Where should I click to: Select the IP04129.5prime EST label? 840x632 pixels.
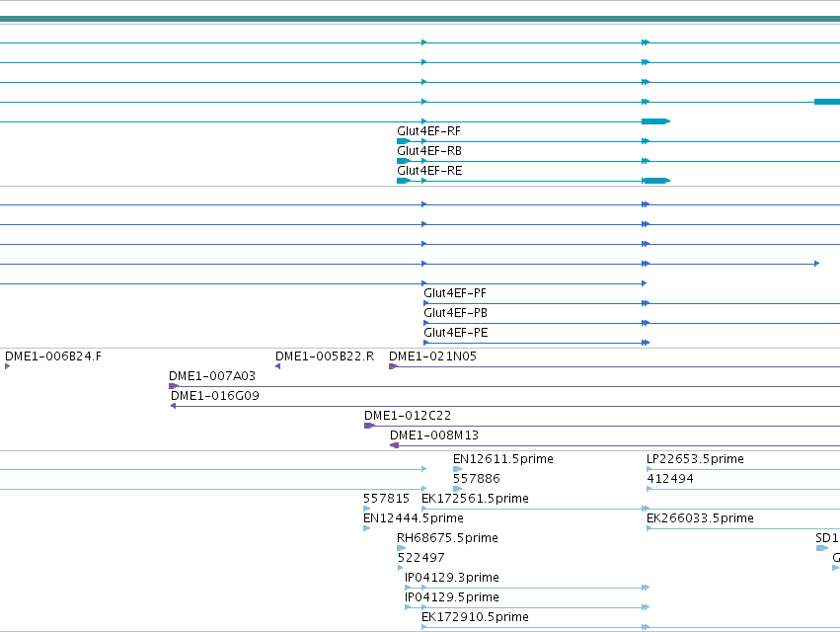tap(452, 597)
